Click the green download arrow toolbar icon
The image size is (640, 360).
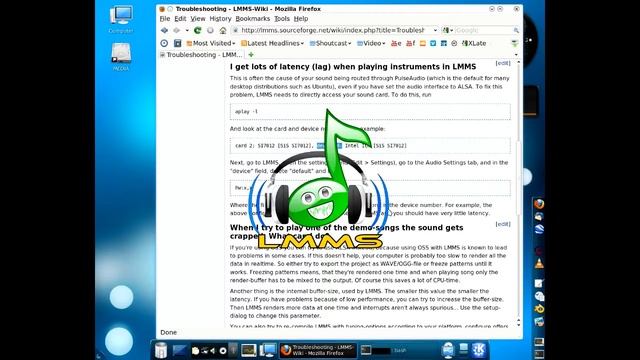point(515,43)
